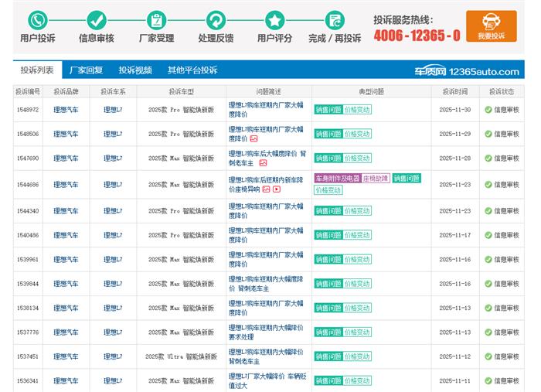Open the 其他平台投诉 tab
This screenshot has width=541, height=392.
[x=192, y=70]
